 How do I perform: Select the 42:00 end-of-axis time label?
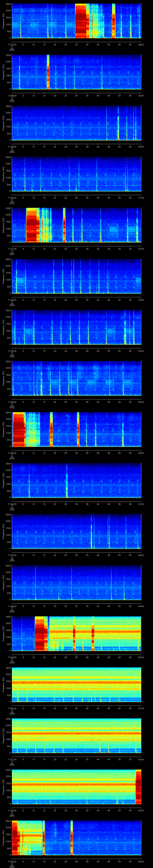click(x=141, y=249)
